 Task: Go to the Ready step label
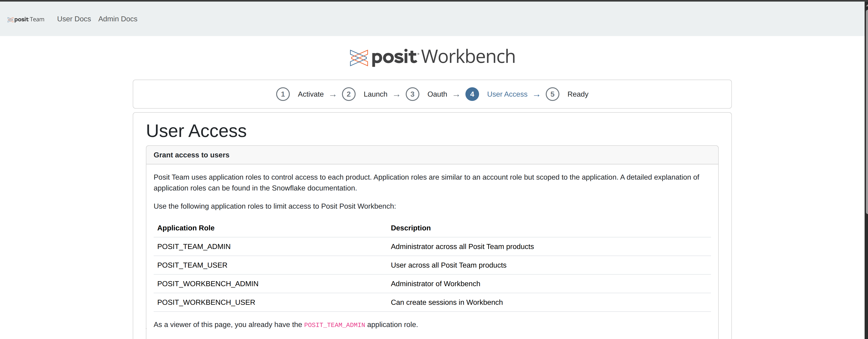pos(578,94)
